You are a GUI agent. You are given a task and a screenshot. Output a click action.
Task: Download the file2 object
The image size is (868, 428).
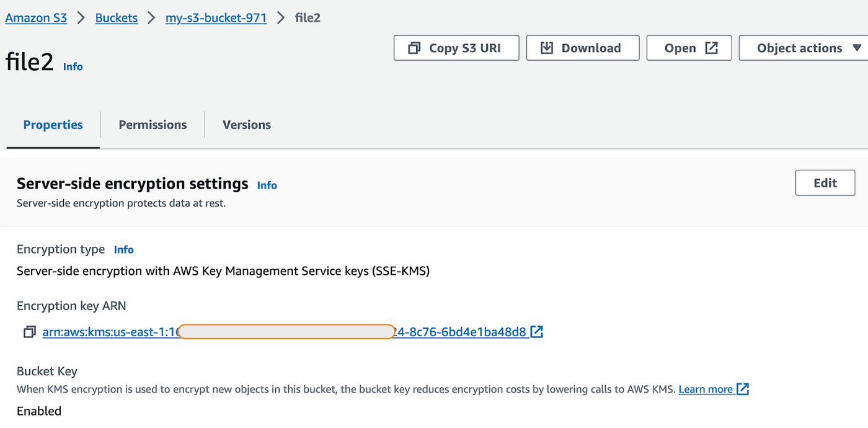click(582, 48)
